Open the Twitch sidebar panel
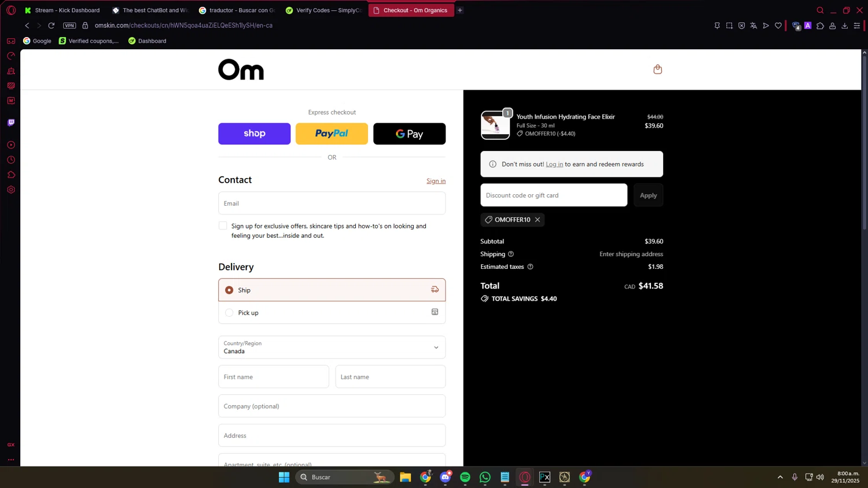Viewport: 868px width, 488px height. (11, 123)
